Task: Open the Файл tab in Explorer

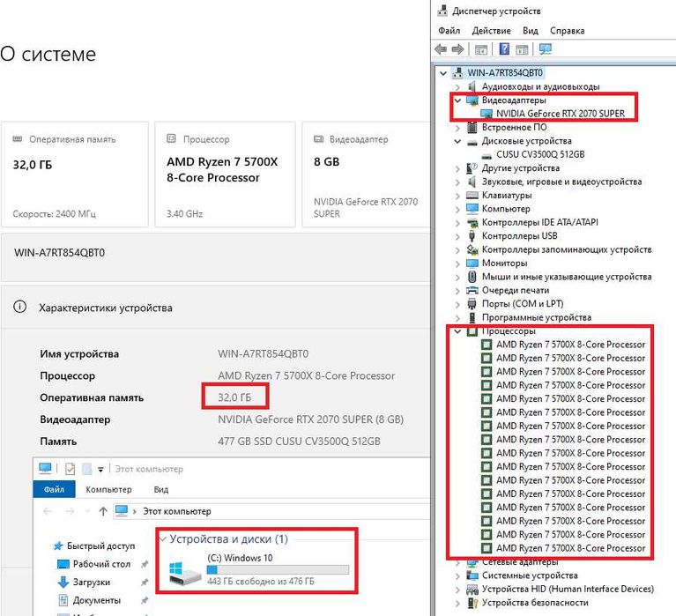Action: pos(54,490)
